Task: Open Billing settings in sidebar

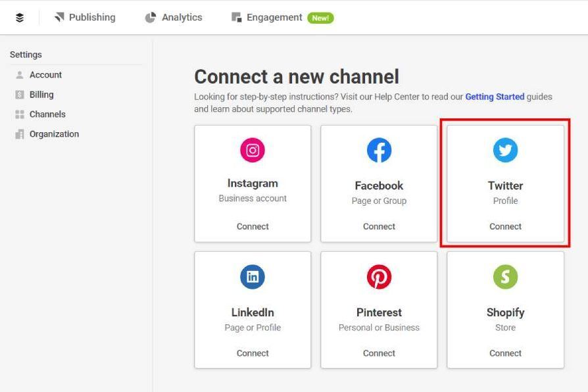Action: coord(41,95)
